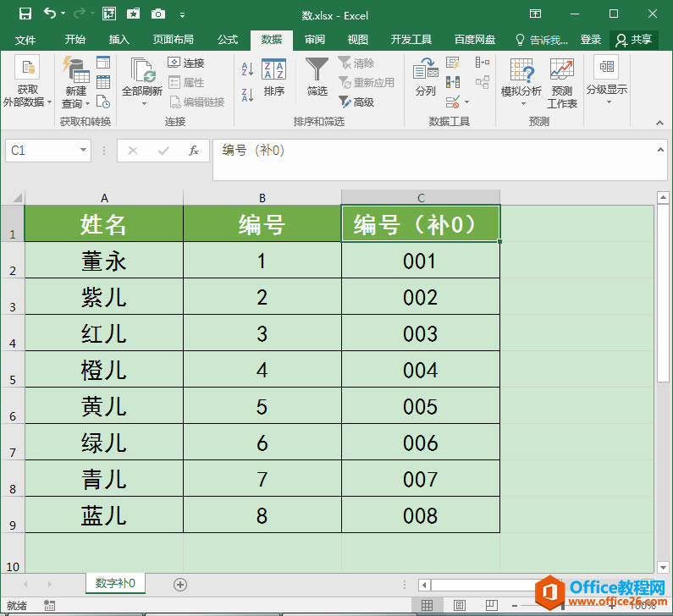
Task: Switch to the Insert (插入) tab
Action: coord(119,40)
